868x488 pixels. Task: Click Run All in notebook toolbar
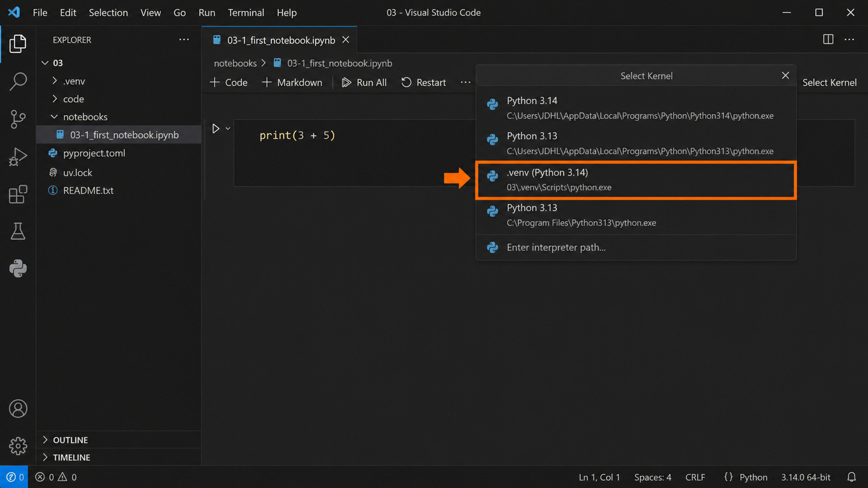click(364, 82)
